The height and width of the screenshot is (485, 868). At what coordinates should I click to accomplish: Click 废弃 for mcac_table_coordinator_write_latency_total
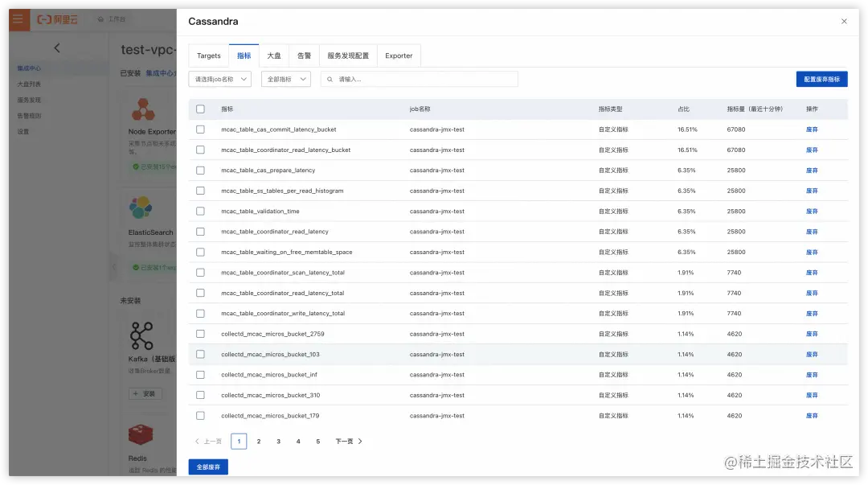812,313
